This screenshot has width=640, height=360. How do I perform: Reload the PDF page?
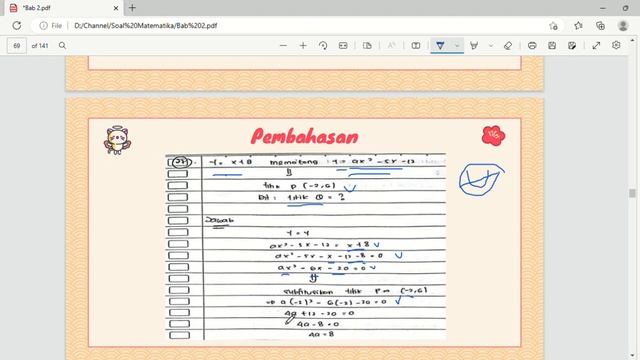[16, 25]
